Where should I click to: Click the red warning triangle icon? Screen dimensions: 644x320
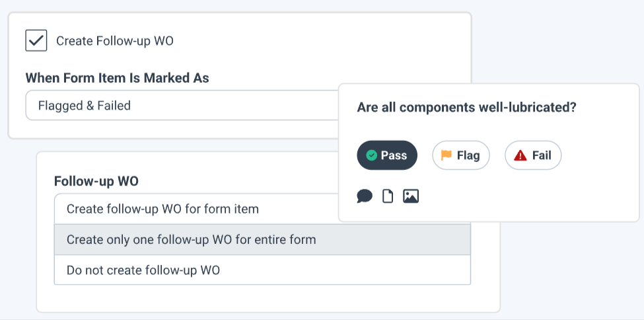coord(520,156)
